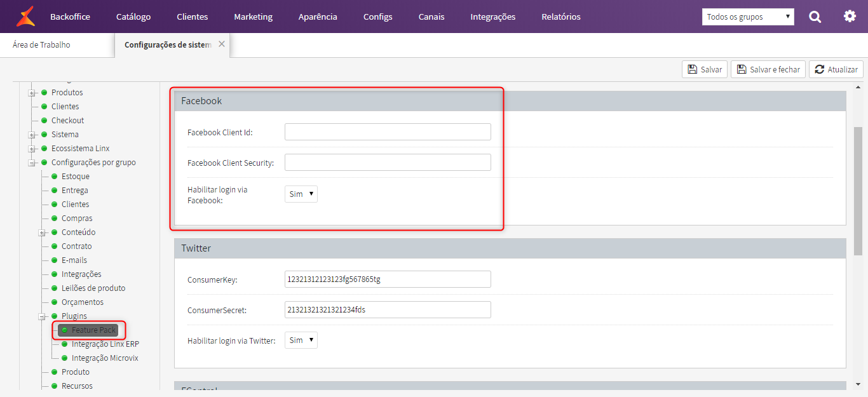
Task: Click the Linx logo icon
Action: pyautogui.click(x=26, y=16)
